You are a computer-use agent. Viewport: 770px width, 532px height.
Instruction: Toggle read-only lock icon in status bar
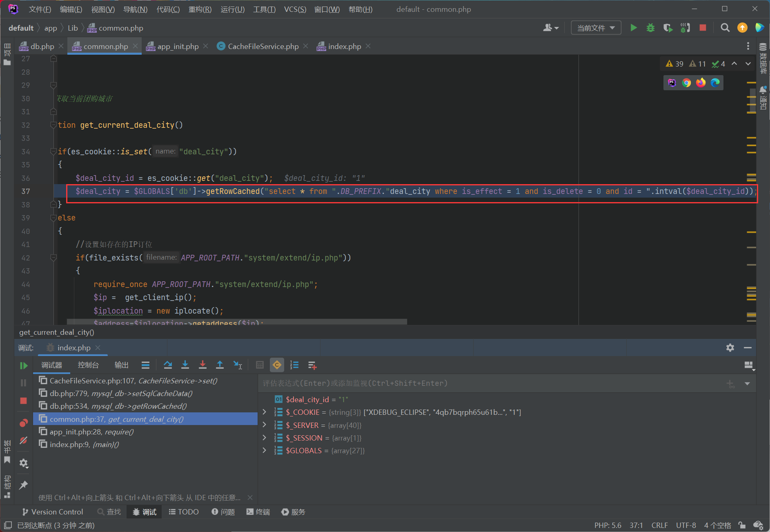pyautogui.click(x=742, y=525)
